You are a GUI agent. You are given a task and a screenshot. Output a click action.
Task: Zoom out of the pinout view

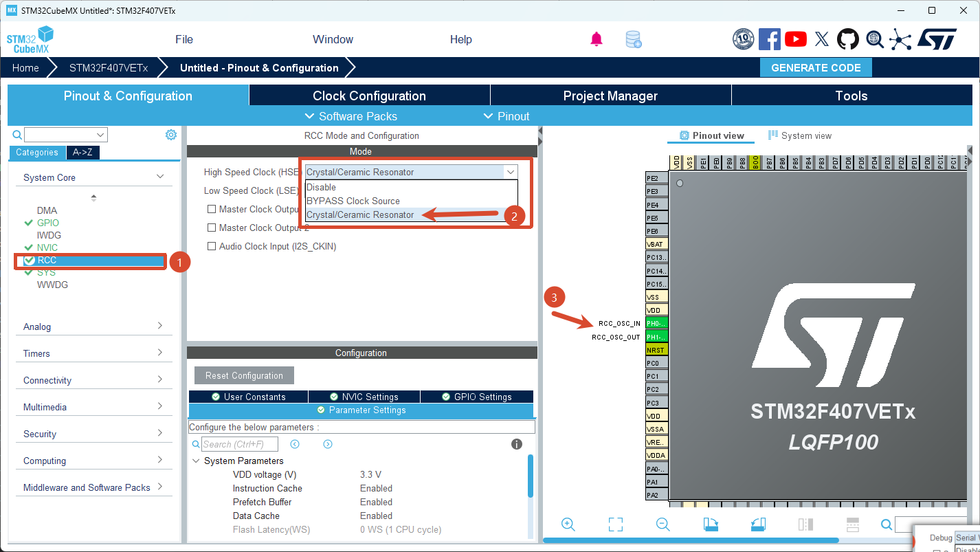point(663,525)
